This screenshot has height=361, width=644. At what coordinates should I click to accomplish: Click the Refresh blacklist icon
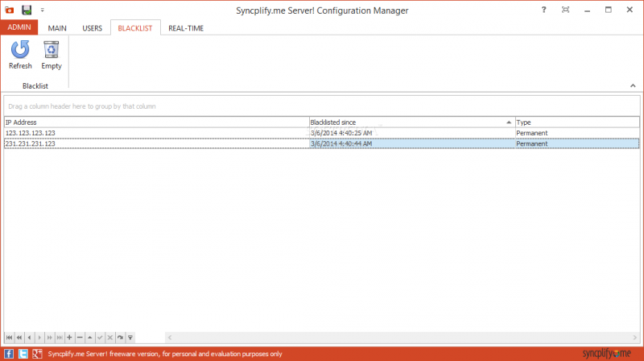point(20,49)
